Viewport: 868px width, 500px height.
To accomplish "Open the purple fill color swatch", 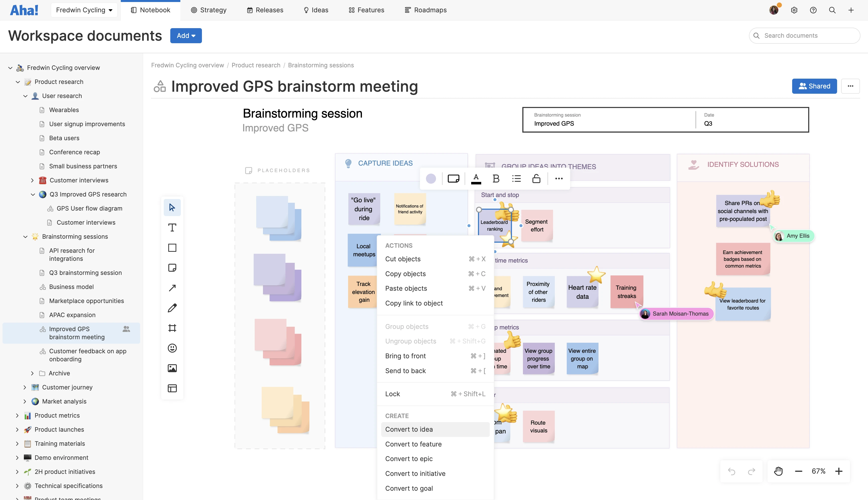I will pyautogui.click(x=431, y=179).
